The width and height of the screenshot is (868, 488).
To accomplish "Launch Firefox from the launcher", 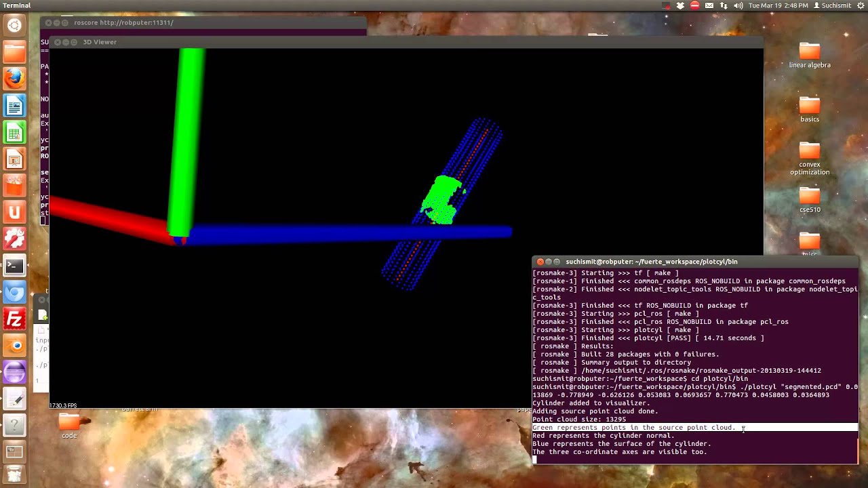I will [x=14, y=79].
